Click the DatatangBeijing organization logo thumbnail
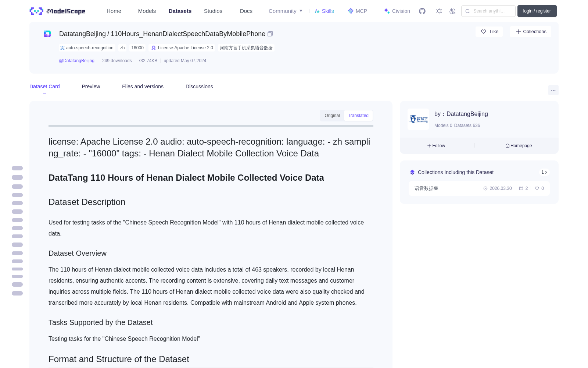The image size is (588, 368). 418,119
